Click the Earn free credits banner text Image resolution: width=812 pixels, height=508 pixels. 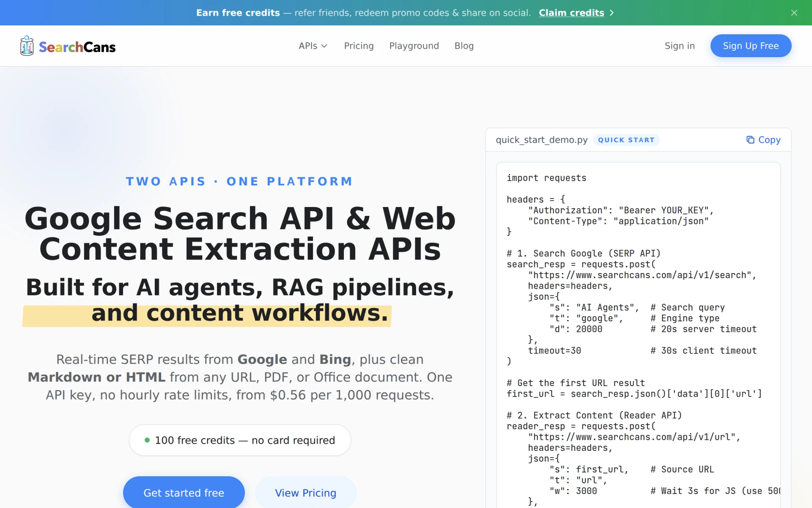click(238, 13)
